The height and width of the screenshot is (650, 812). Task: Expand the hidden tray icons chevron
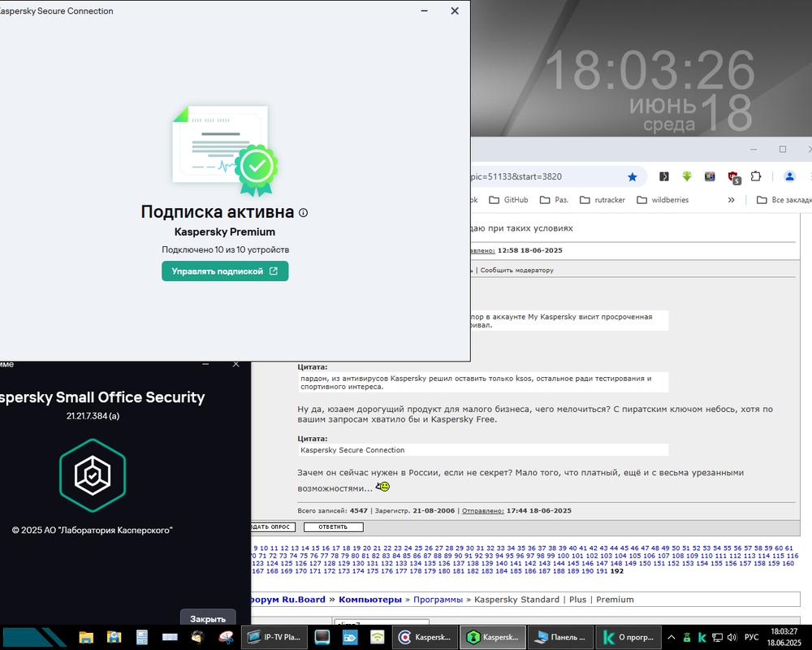coord(672,638)
